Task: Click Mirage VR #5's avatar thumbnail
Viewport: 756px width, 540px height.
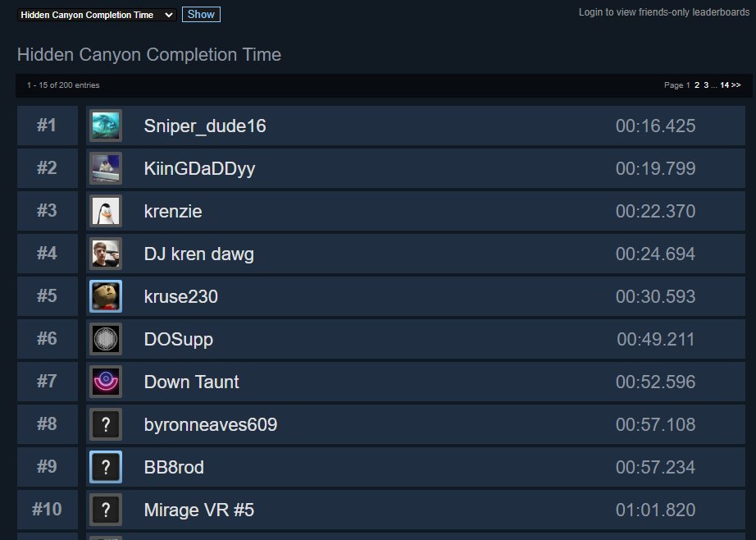Action: pyautogui.click(x=106, y=510)
